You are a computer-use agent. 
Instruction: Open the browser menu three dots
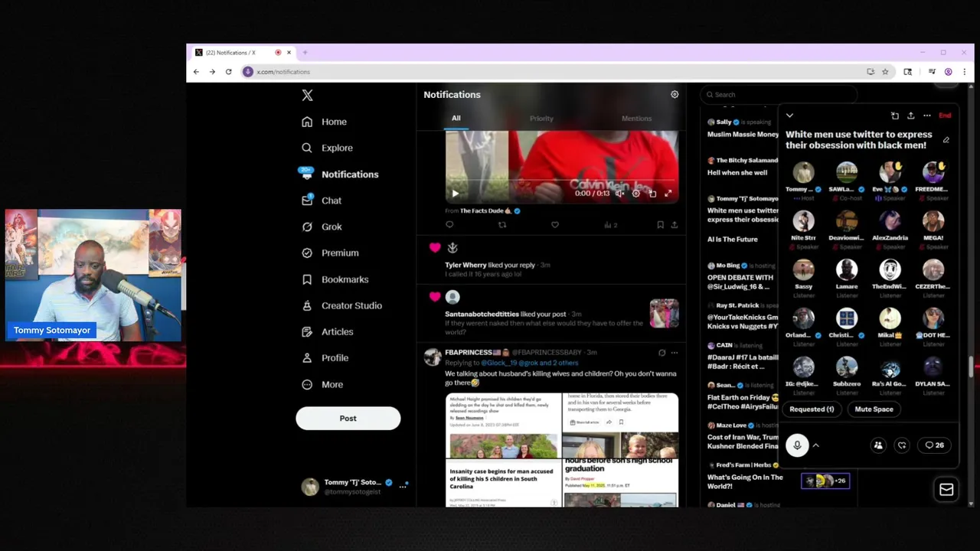pyautogui.click(x=964, y=72)
